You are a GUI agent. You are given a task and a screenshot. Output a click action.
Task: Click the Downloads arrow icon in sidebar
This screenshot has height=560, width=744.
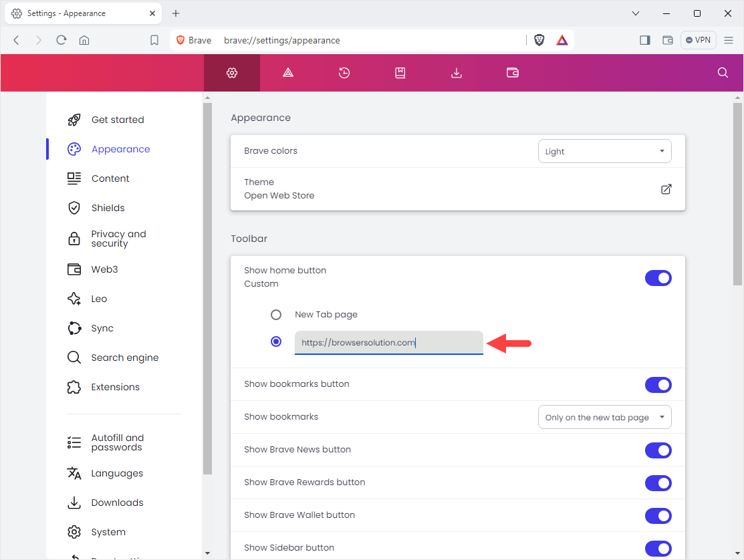pos(74,503)
